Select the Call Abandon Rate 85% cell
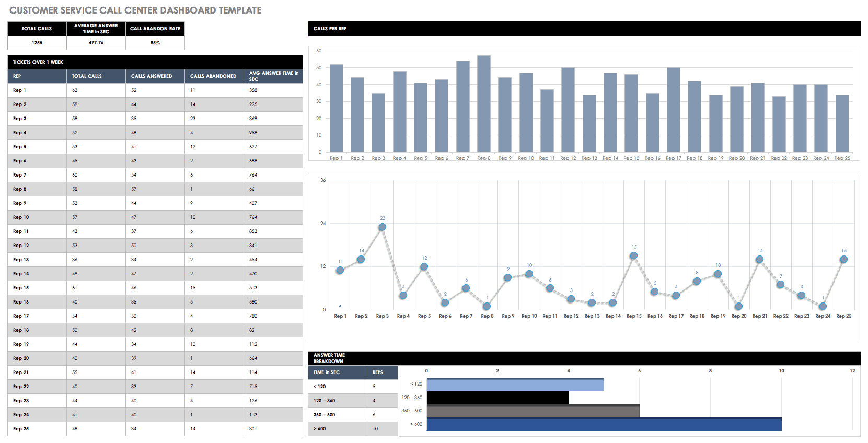 155,43
